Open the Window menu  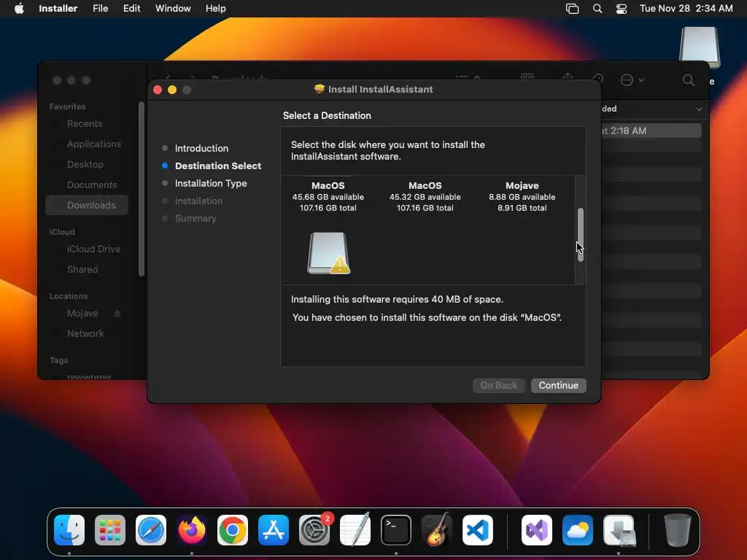(173, 9)
